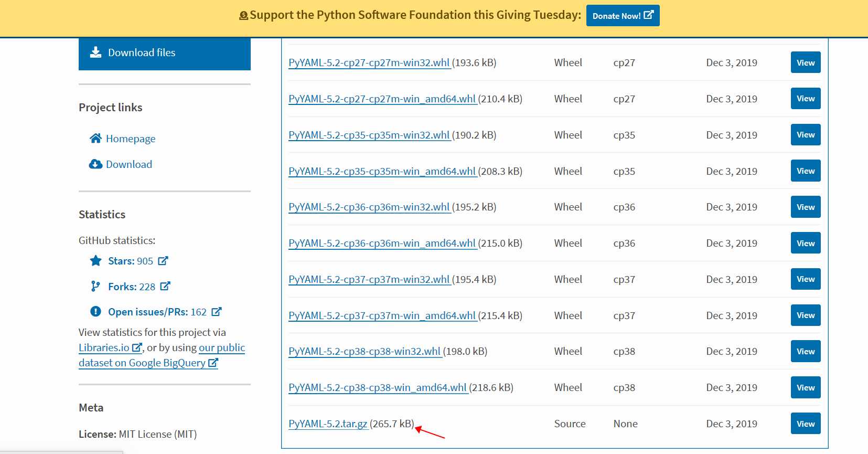
Task: Download PyYAML-5.2-cp35-cp35m-win32.whl
Action: coord(369,135)
